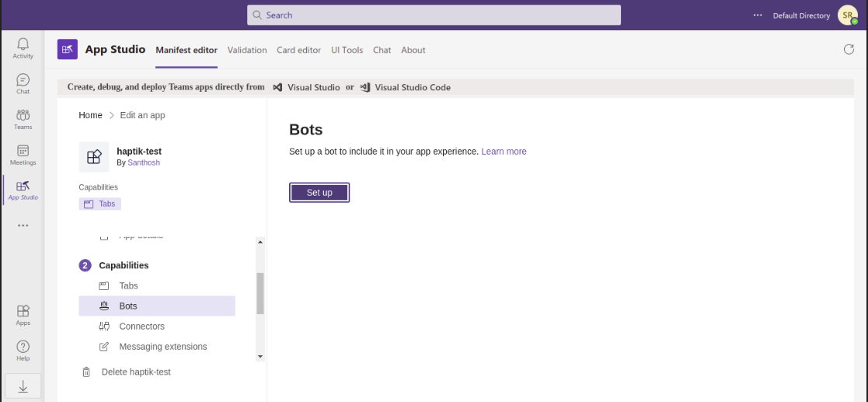The image size is (868, 402).
Task: Click the search magnifier icon
Action: click(257, 15)
